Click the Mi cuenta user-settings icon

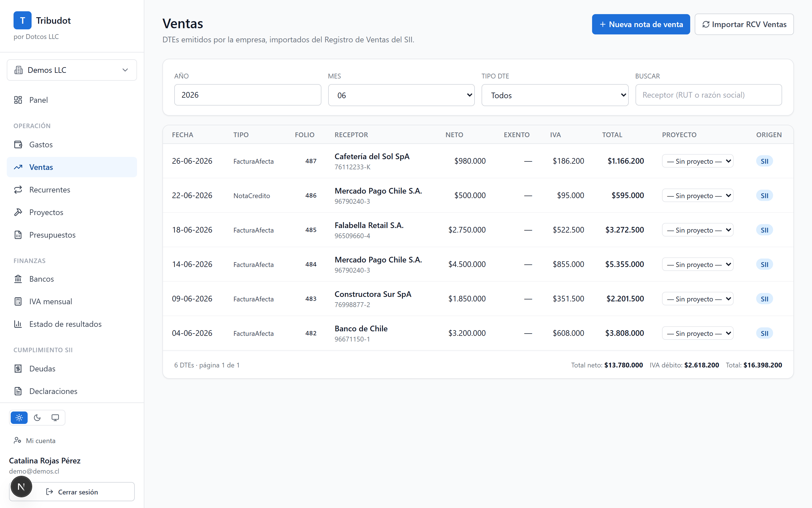pyautogui.click(x=17, y=440)
